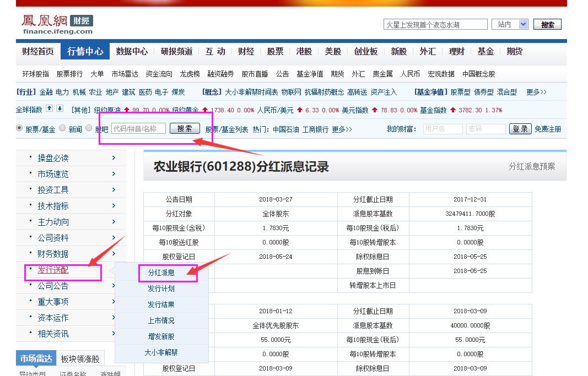Click the 登录 button
The image size is (588, 376).
pyautogui.click(x=520, y=128)
